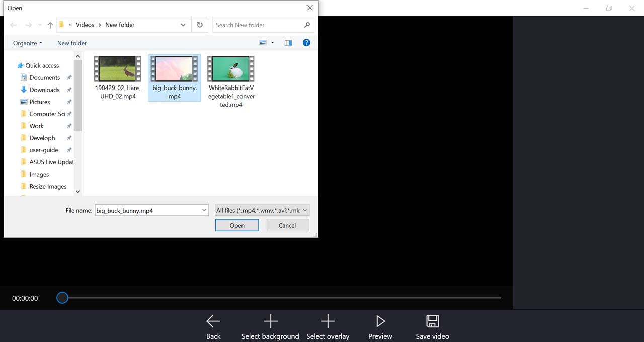644x342 pixels.
Task: Click the Cancel button
Action: pyautogui.click(x=287, y=225)
